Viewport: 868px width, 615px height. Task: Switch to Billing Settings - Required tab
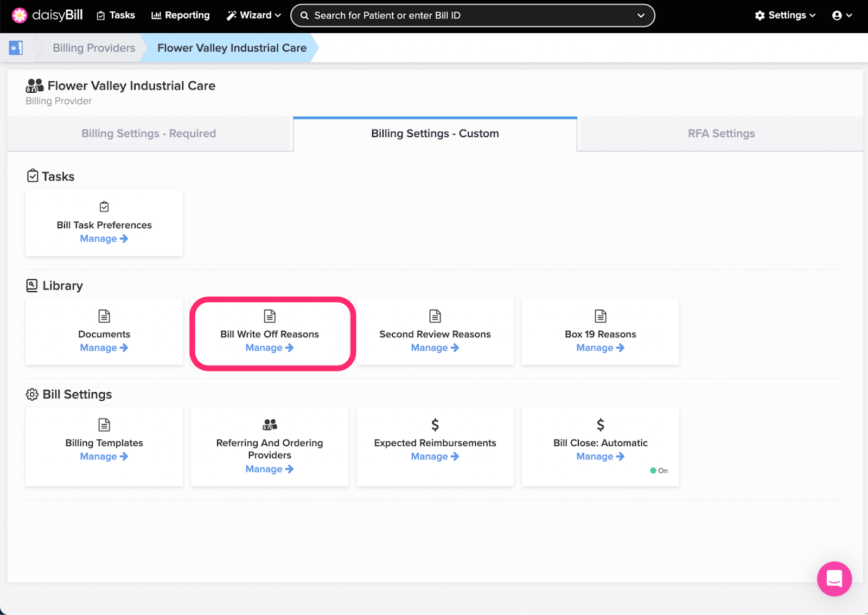(149, 133)
